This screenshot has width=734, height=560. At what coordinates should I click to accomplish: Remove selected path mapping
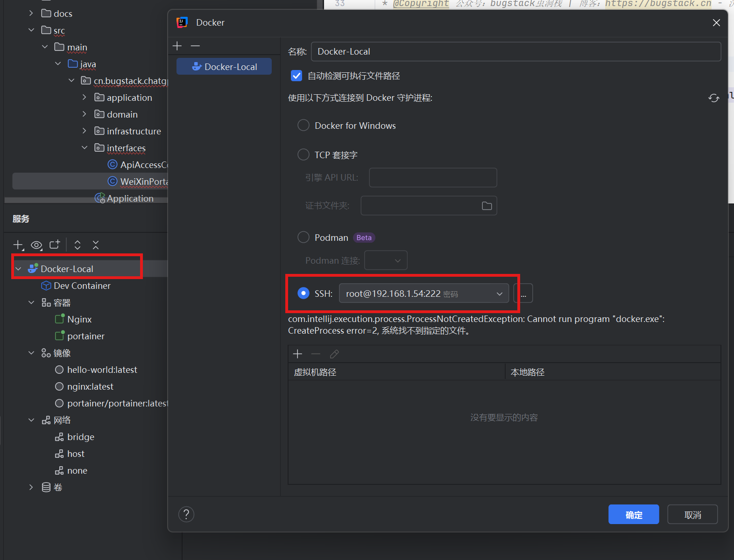coord(316,354)
